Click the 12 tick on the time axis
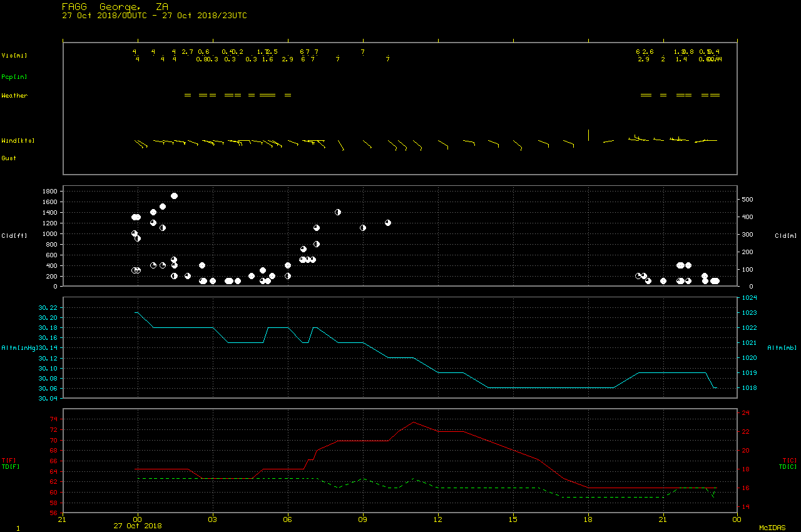Viewport: 801px width, 532px height. pos(438,519)
